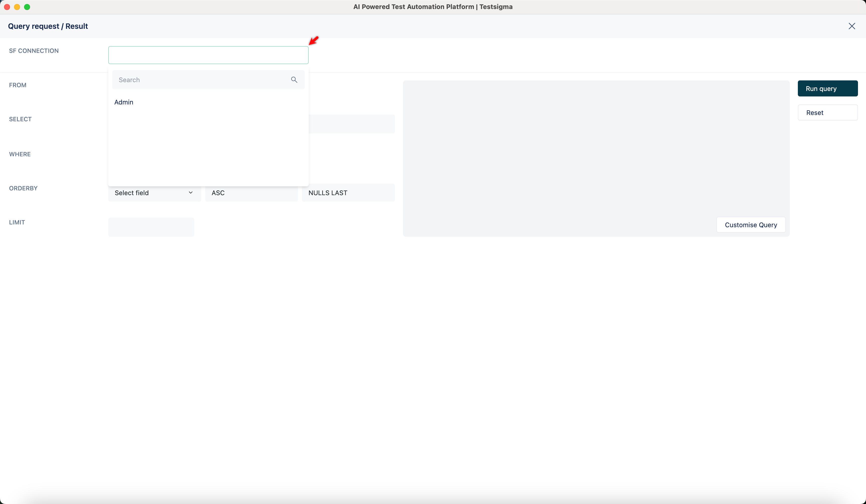Click inside the SF Connection input box

[x=208, y=55]
